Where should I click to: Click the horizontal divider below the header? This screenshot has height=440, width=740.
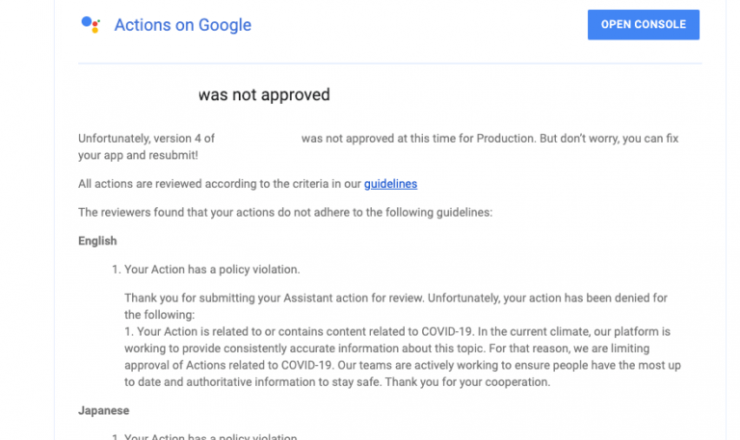coord(390,63)
